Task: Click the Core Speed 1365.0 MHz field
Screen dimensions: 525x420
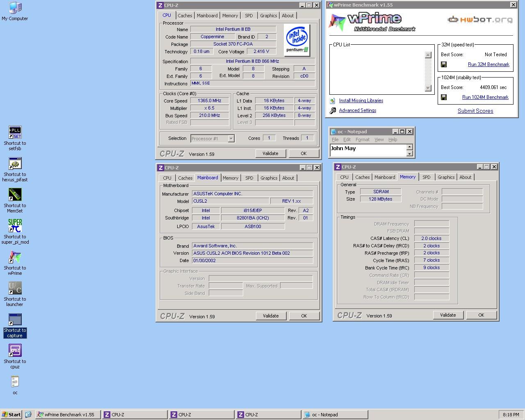Action: tap(210, 100)
